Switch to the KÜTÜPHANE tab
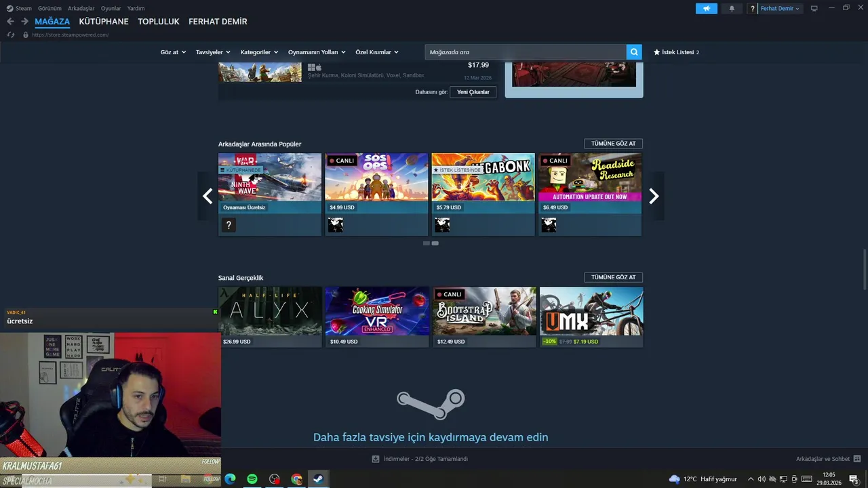868x488 pixels. [x=104, y=22]
